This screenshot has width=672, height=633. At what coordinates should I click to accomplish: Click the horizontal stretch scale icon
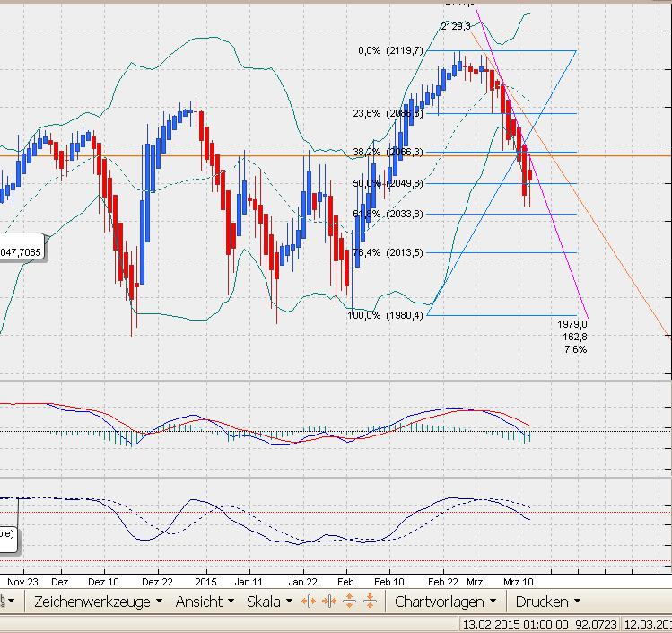(310, 602)
